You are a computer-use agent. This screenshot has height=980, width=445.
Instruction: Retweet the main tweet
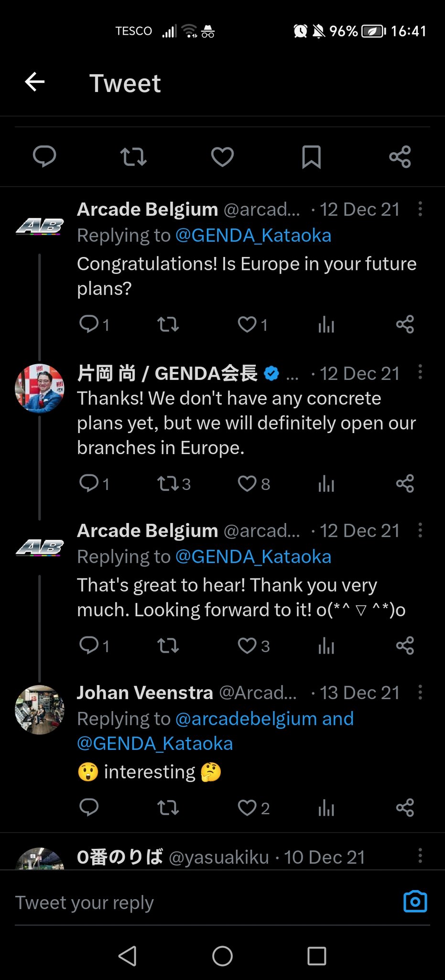coord(133,157)
